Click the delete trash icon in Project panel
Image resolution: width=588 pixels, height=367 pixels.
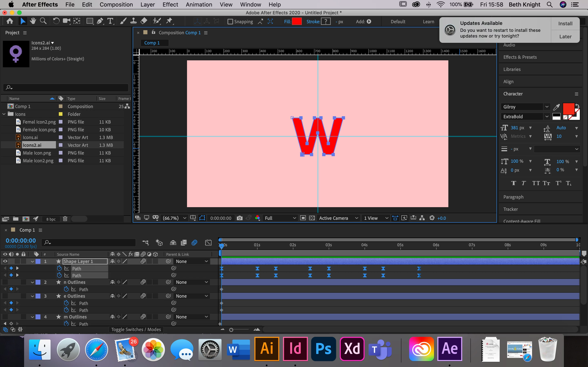[x=65, y=219]
